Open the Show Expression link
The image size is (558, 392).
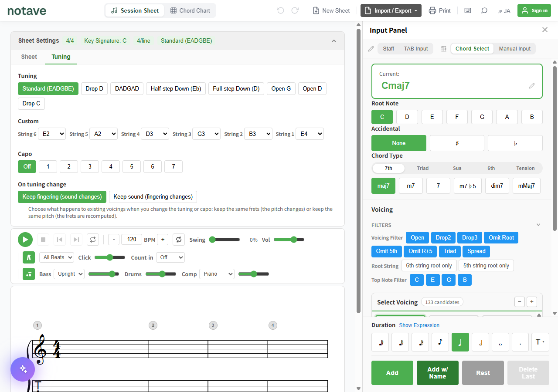coord(419,325)
